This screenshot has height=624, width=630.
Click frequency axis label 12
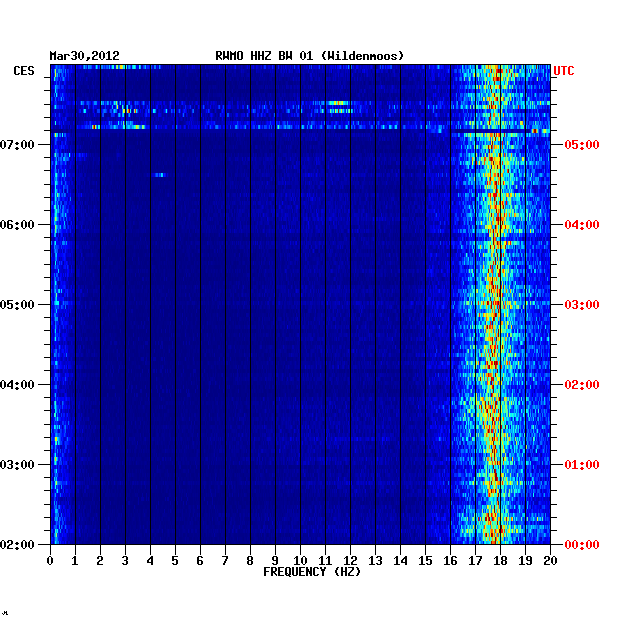click(350, 561)
